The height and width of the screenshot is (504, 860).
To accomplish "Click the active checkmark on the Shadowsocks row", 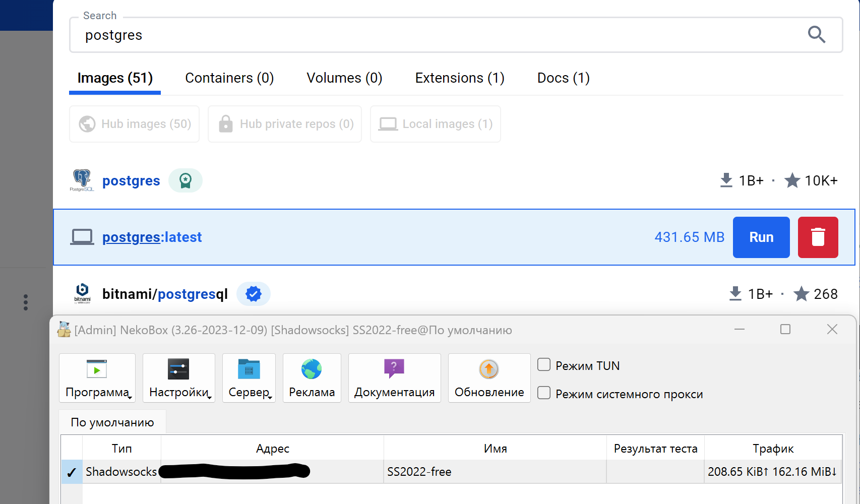I will click(72, 472).
